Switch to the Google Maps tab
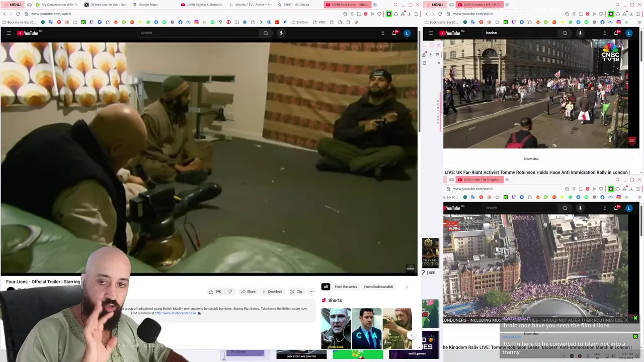 coord(145,5)
